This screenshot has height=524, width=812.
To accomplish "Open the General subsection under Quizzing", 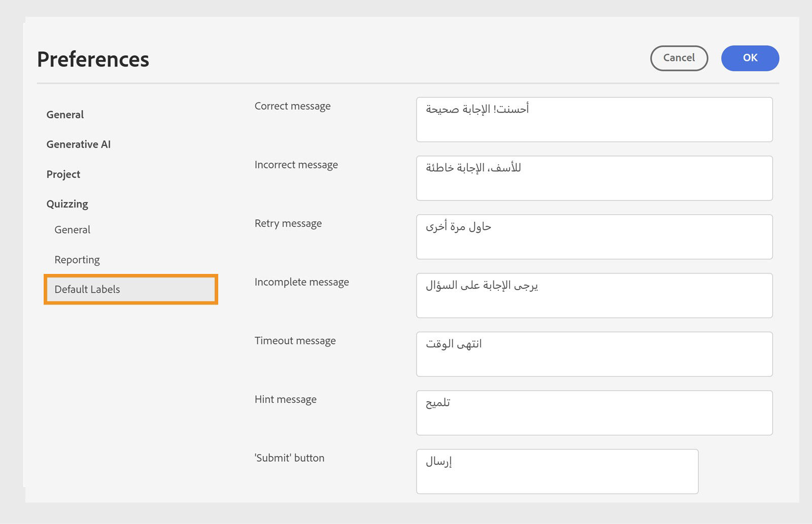I will pos(72,229).
